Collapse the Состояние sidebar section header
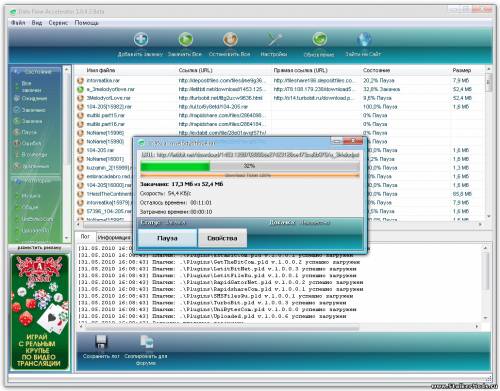The image size is (500, 391). tap(36, 71)
